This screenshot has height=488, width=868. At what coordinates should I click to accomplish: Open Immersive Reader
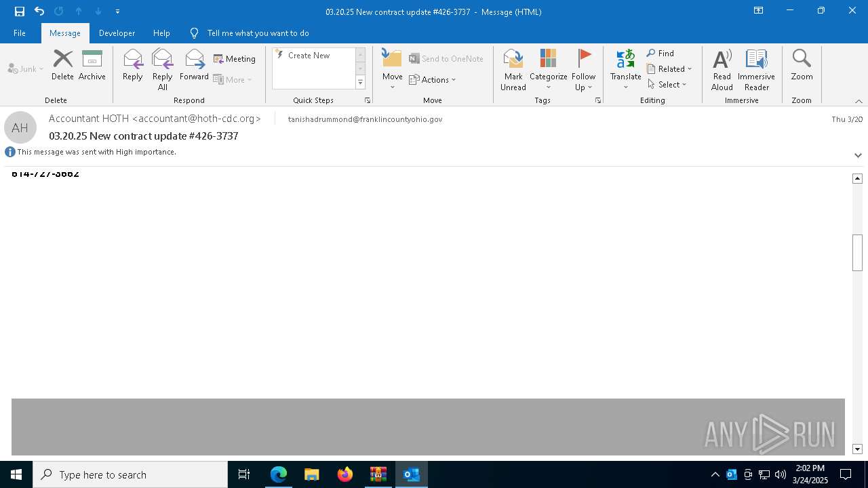pyautogui.click(x=756, y=70)
